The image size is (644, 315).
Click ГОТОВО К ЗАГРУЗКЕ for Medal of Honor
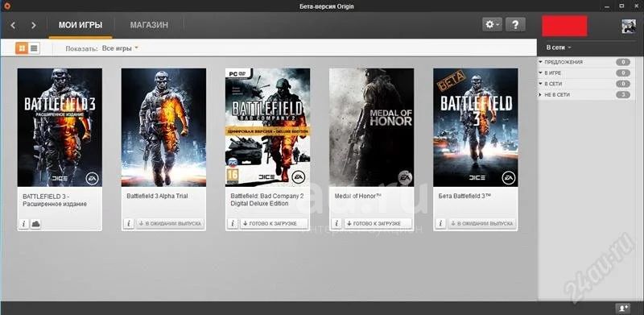click(x=378, y=224)
